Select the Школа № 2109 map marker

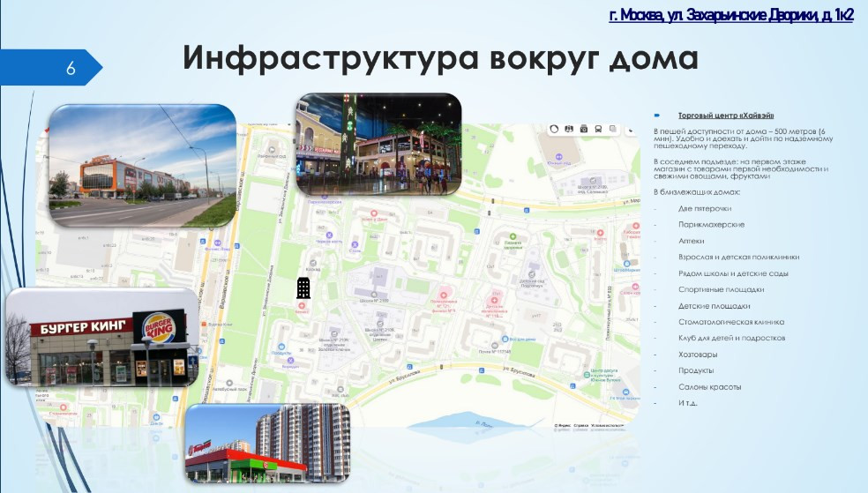(374, 295)
